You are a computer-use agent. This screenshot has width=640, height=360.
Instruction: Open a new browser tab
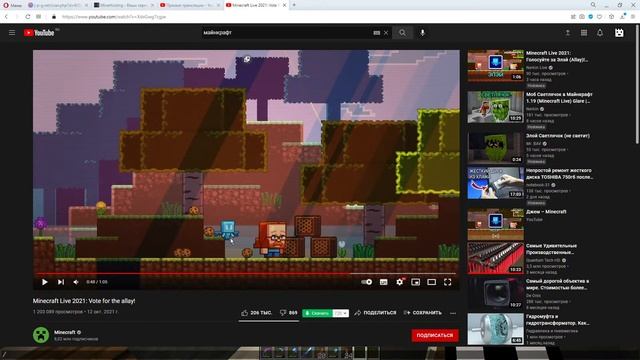[x=293, y=5]
